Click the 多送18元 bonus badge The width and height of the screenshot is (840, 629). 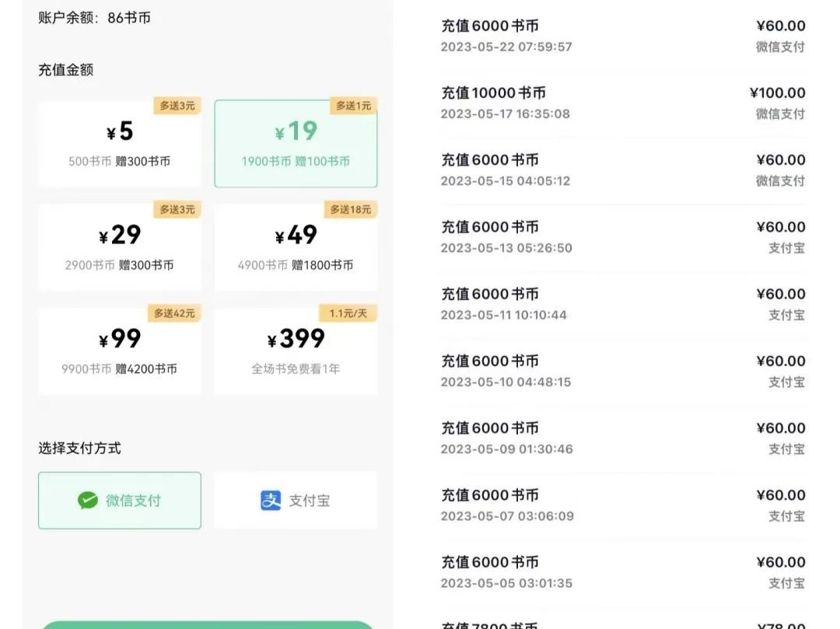pos(350,209)
